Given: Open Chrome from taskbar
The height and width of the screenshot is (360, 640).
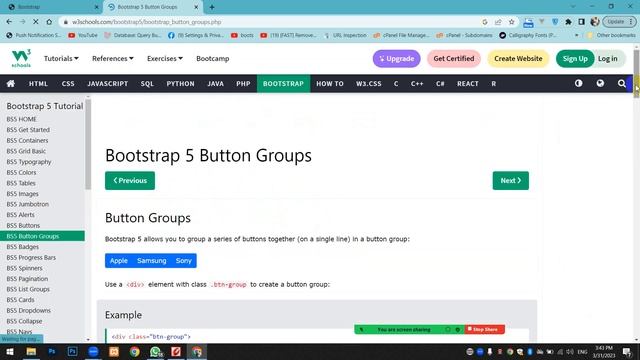Looking at the screenshot, I should tap(135, 351).
